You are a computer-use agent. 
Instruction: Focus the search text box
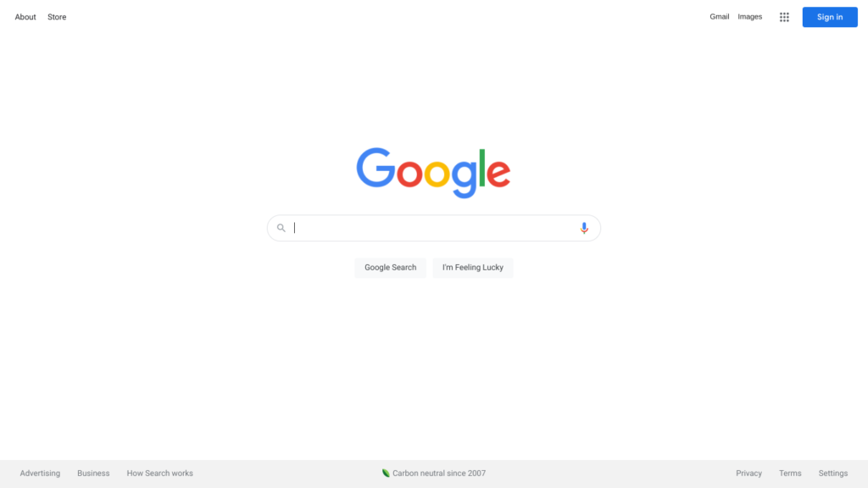coord(434,228)
